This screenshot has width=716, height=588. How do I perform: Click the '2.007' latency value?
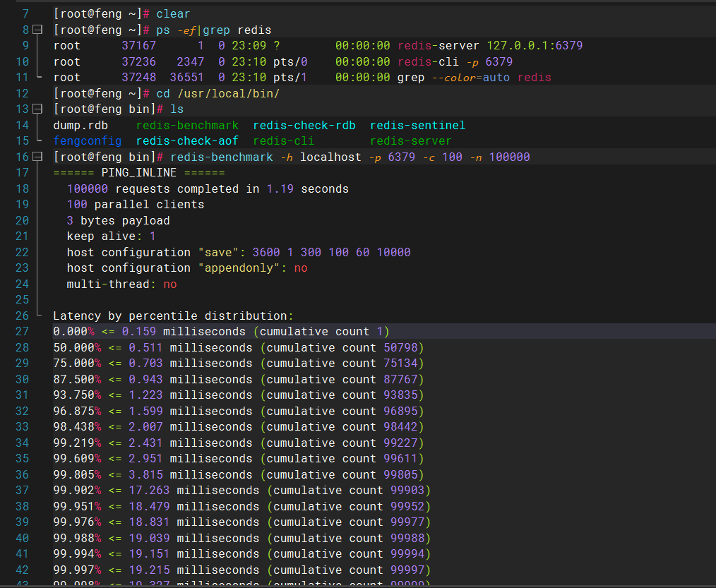(x=145, y=427)
